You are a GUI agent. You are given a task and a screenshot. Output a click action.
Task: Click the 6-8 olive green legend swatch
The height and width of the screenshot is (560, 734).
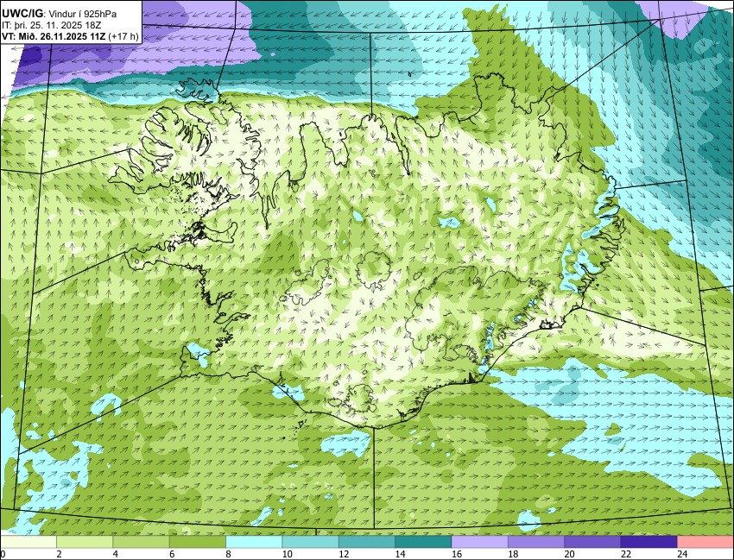(198, 542)
